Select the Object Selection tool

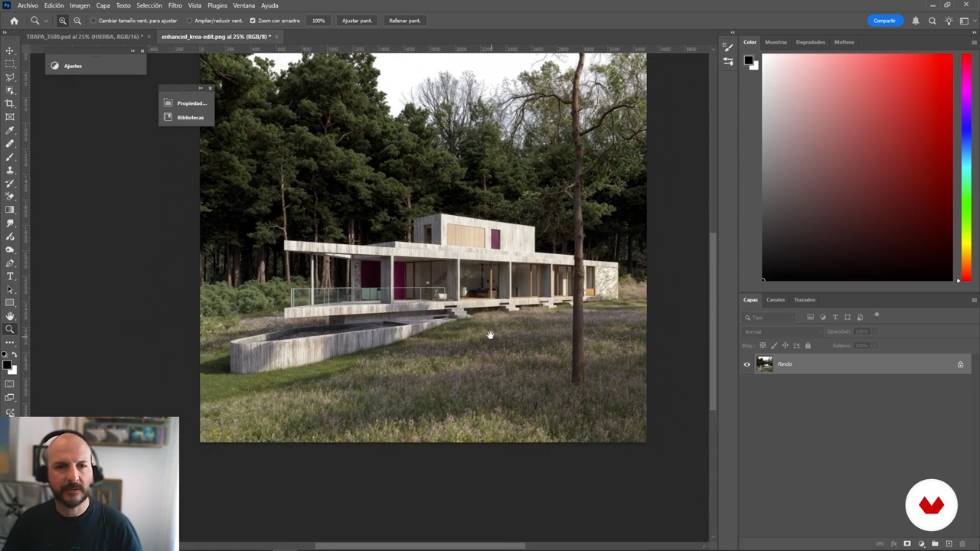[10, 90]
